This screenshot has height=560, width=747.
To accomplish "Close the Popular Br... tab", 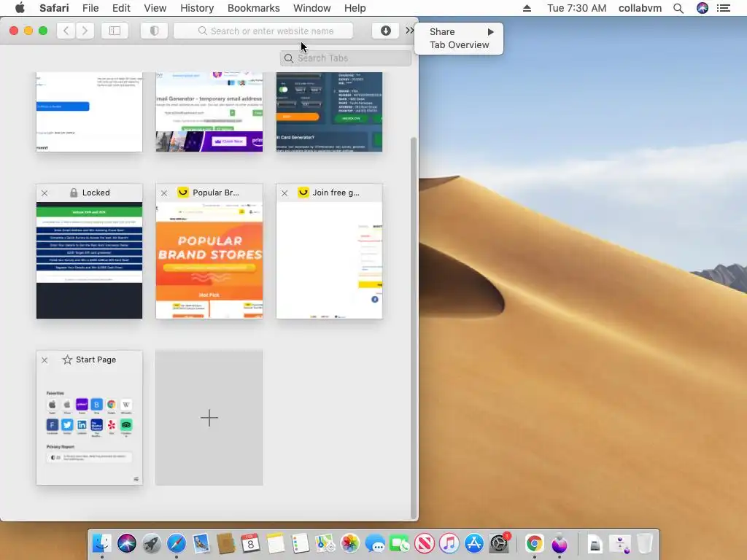I will (164, 192).
